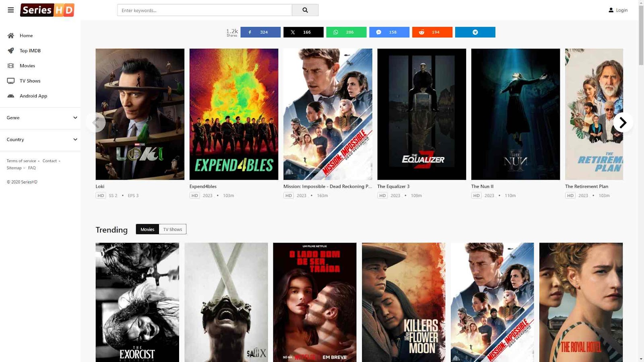This screenshot has width=644, height=362.
Task: Click the Expend4bles title link
Action: pyautogui.click(x=203, y=186)
